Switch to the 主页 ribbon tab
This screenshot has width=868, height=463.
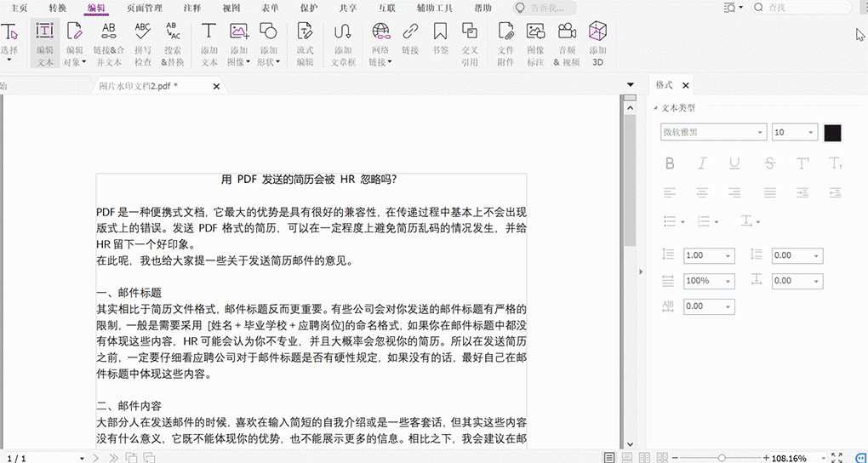tap(20, 8)
